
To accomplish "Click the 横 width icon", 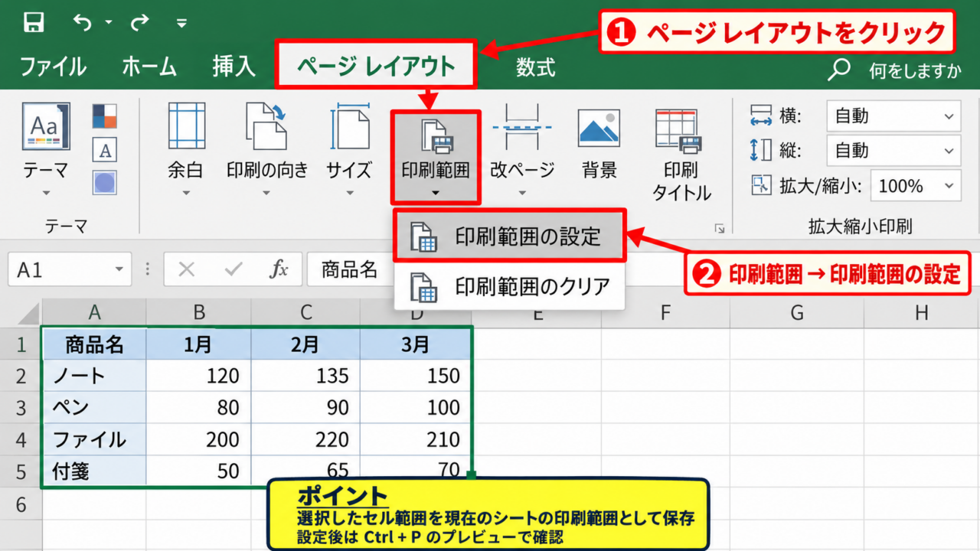I will (760, 116).
